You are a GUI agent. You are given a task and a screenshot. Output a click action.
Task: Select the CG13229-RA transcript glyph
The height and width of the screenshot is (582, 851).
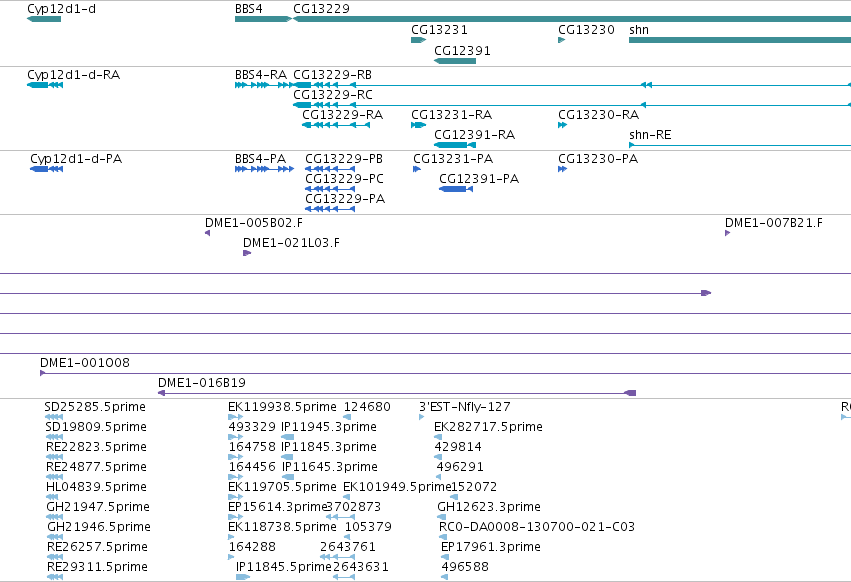(x=336, y=125)
